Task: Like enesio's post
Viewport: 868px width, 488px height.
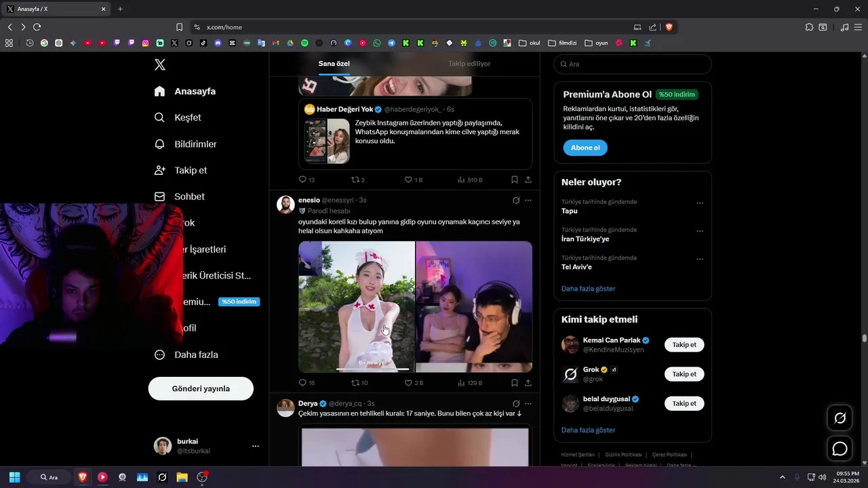Action: click(414, 383)
